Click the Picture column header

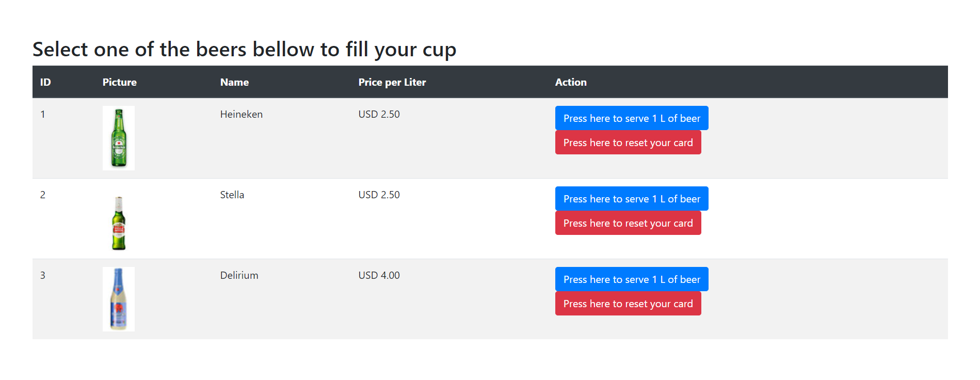point(119,82)
